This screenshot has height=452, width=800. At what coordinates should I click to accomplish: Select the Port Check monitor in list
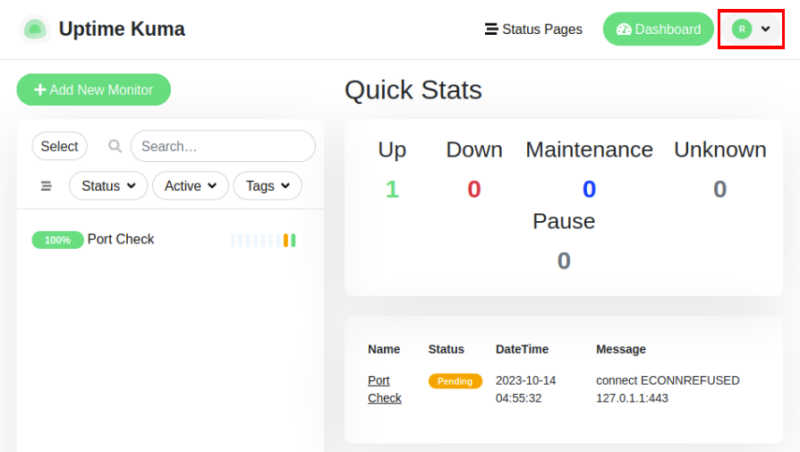coord(121,240)
